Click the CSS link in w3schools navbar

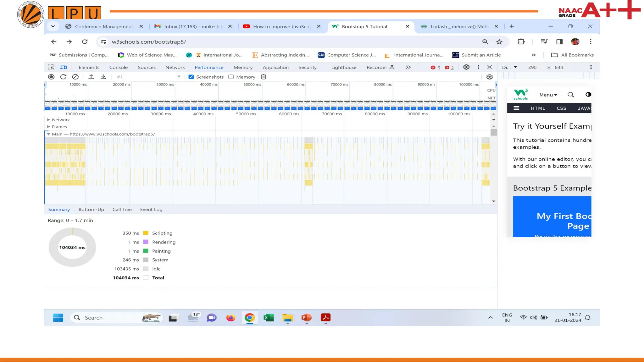[561, 108]
